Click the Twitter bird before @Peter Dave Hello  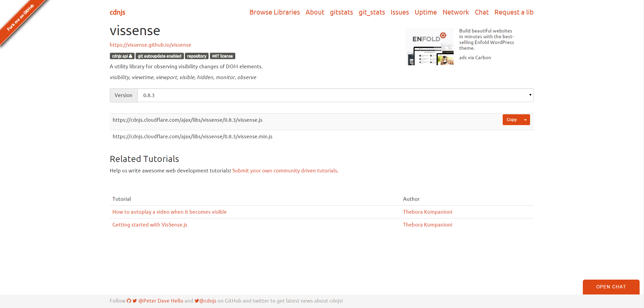tap(135, 301)
